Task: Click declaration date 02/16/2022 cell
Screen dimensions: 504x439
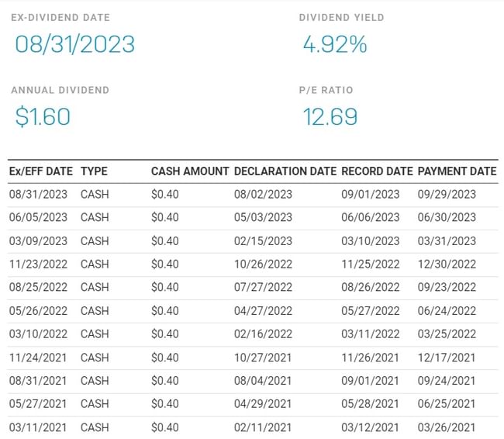Action: click(x=263, y=334)
